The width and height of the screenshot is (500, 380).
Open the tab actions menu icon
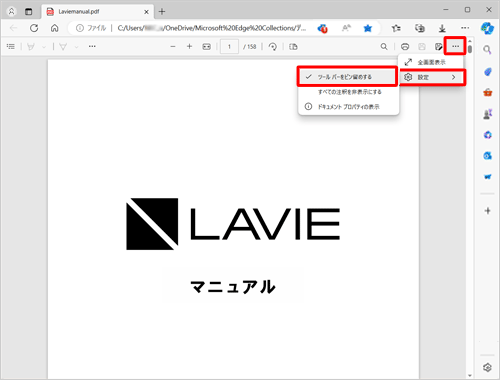(x=29, y=12)
